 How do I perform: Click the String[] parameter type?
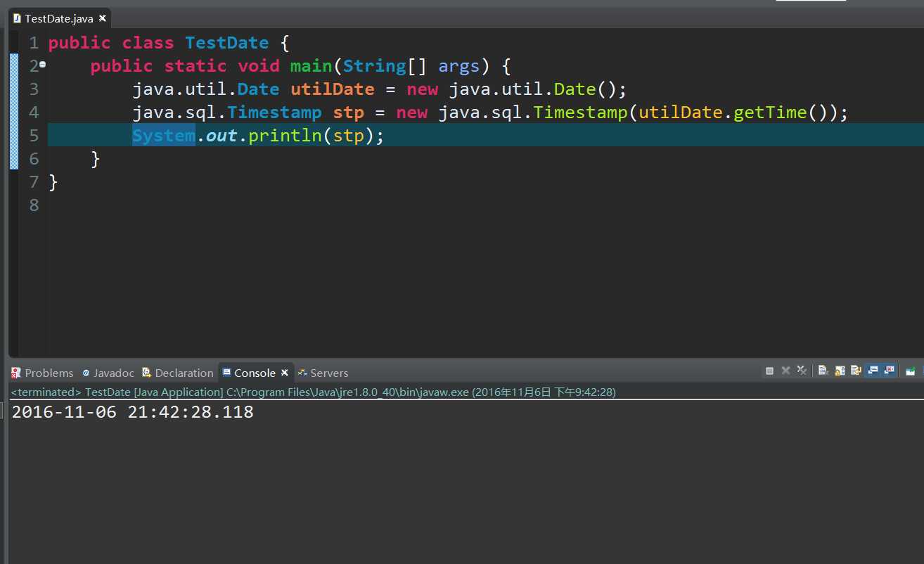click(385, 66)
